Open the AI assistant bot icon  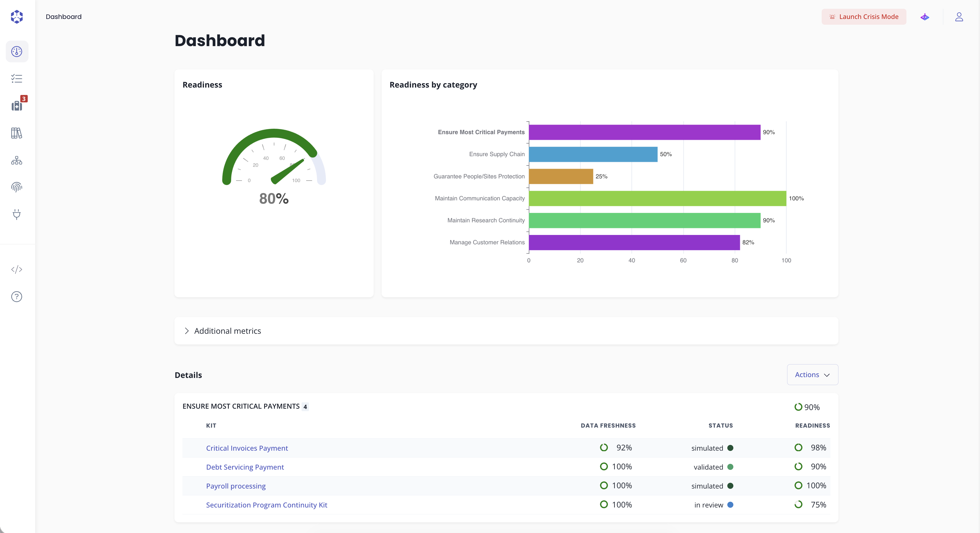pos(925,17)
